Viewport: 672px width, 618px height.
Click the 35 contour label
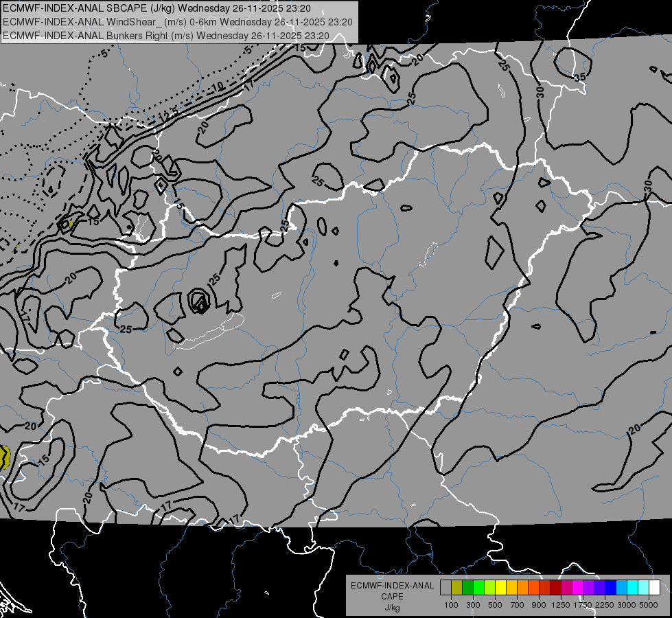click(x=580, y=78)
